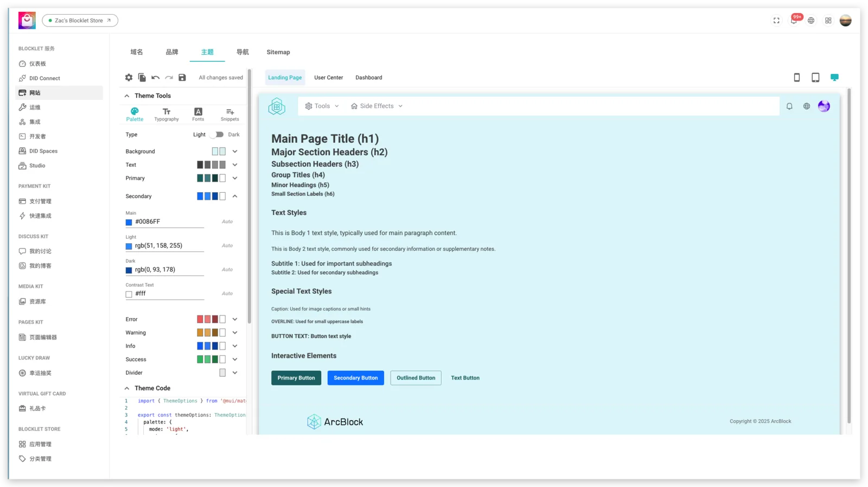Toggle fullscreen mode icon
868x487 pixels.
tap(776, 21)
